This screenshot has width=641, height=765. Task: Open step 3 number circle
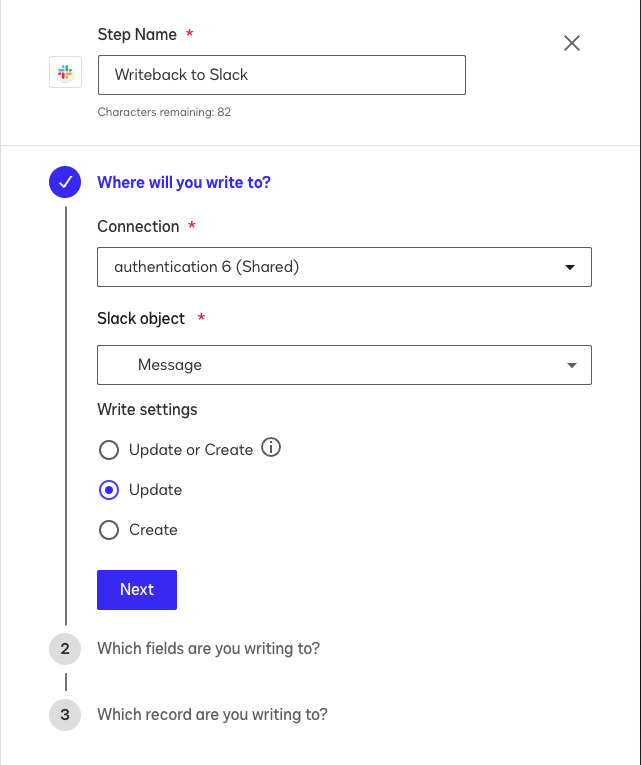65,715
